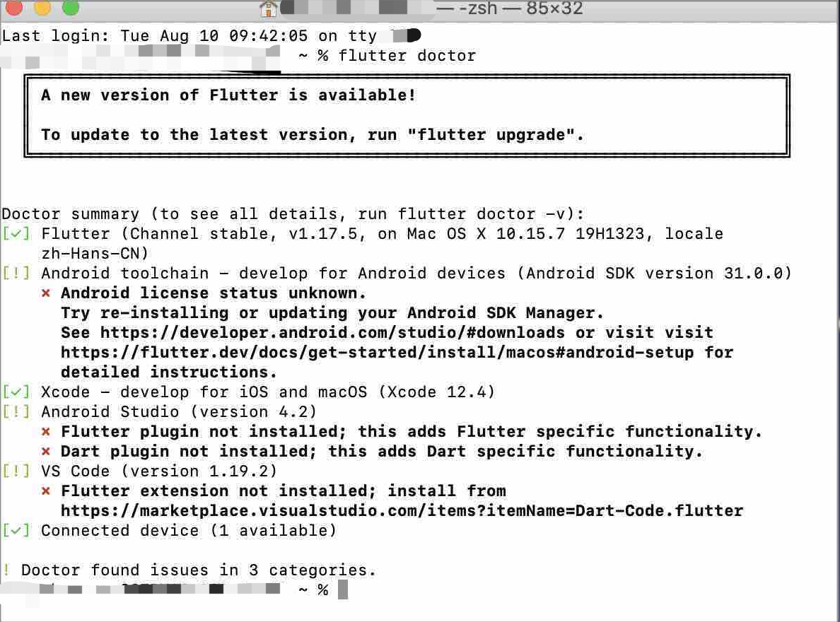
Task: Click the warning mark beside Android Studio
Action: [16, 411]
